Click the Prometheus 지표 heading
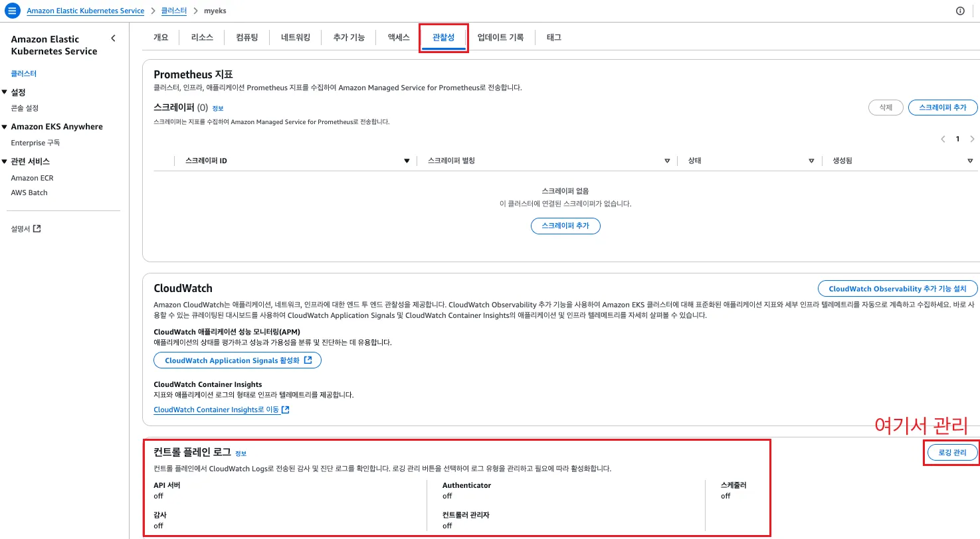This screenshot has height=539, width=980. click(193, 74)
